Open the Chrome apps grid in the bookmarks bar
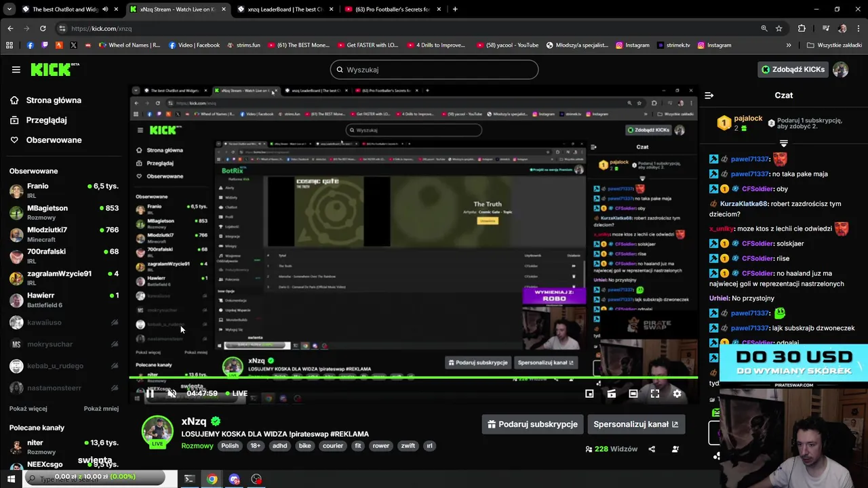Viewport: 868px width, 488px height. click(9, 45)
